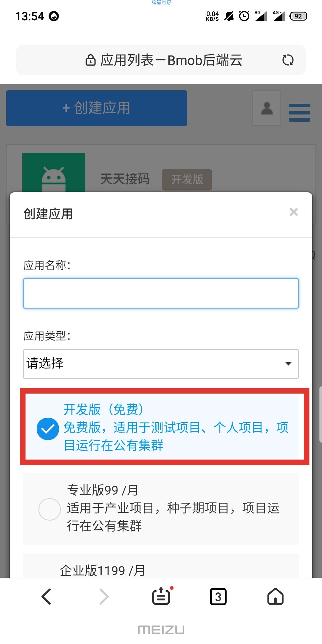This screenshot has height=644, width=322.
Task: Open the 应用类型 请选择 dropdown
Action: pos(161,364)
